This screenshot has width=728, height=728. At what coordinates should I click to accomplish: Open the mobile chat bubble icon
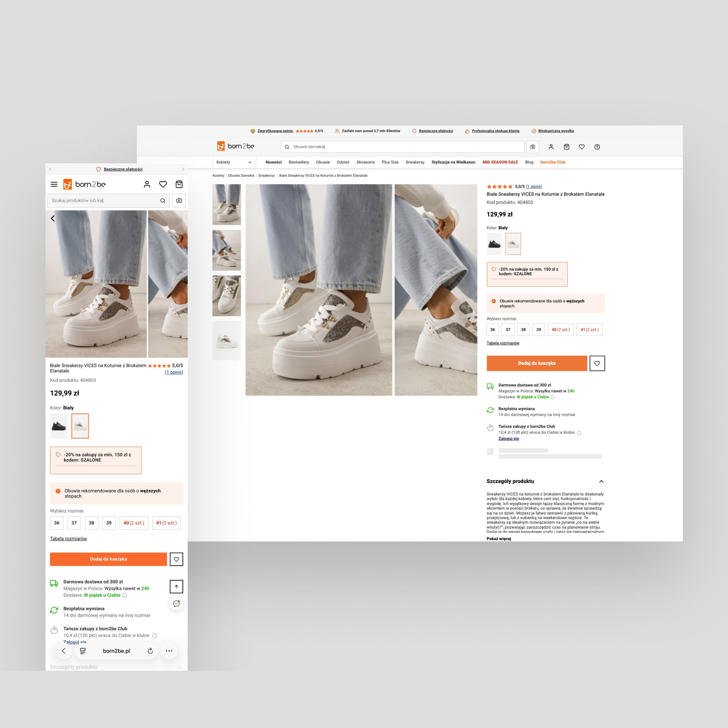[x=176, y=604]
